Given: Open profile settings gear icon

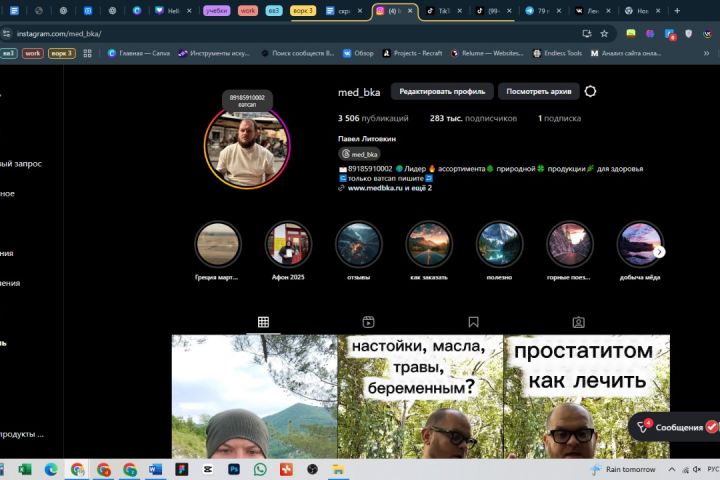Looking at the screenshot, I should (x=590, y=91).
